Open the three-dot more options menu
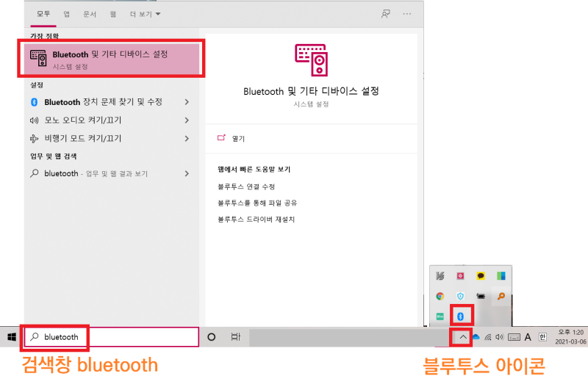This screenshot has width=588, height=376. (407, 14)
